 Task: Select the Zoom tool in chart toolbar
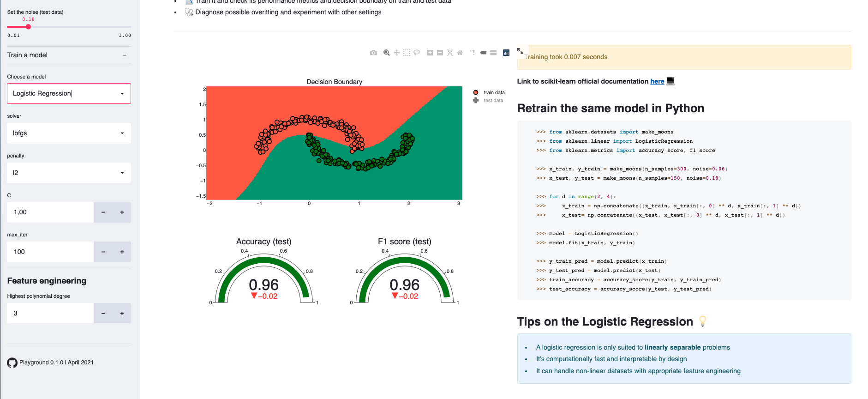point(387,53)
